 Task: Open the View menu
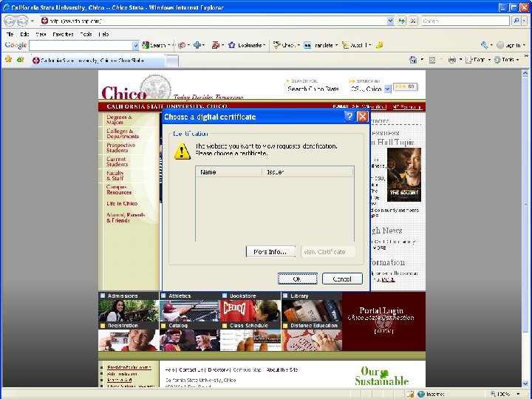[41, 34]
